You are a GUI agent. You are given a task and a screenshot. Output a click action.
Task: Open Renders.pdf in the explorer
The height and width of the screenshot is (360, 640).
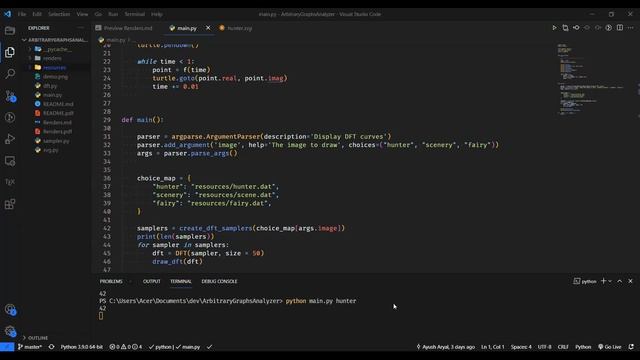tap(58, 131)
